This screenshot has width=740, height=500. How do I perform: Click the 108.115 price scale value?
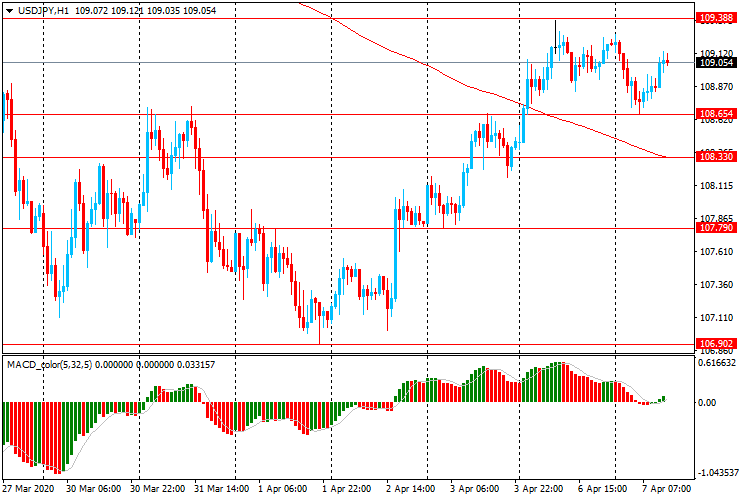click(x=716, y=186)
